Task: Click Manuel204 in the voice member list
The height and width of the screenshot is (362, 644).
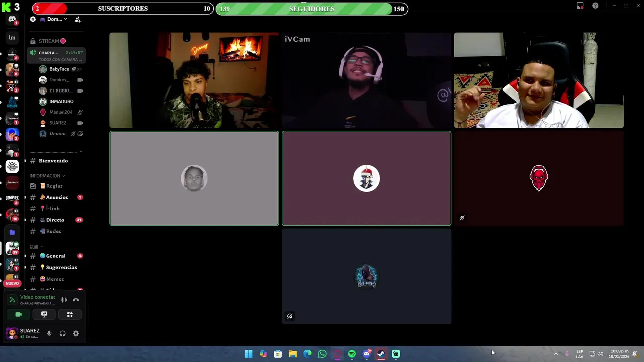Action: pos(60,112)
